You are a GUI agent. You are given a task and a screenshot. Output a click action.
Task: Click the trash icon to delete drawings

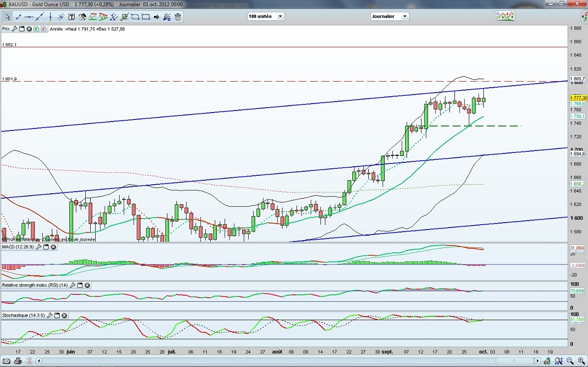coord(178,17)
